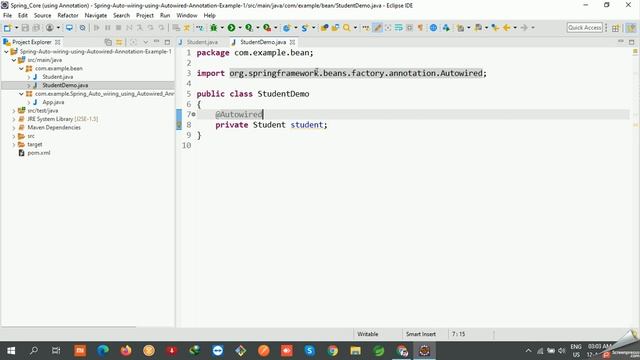Viewport: 640px width, 360px height.
Task: Open the Navigate menu
Action: (x=96, y=16)
